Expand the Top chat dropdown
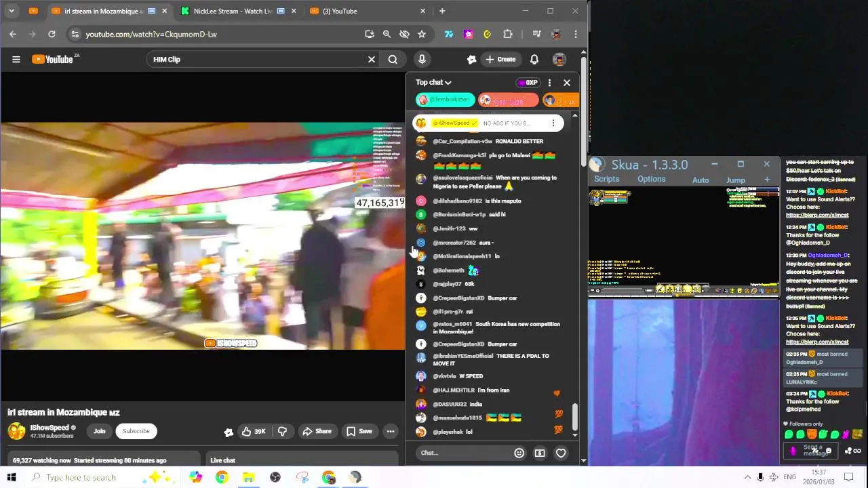868x488 pixels. tap(433, 83)
